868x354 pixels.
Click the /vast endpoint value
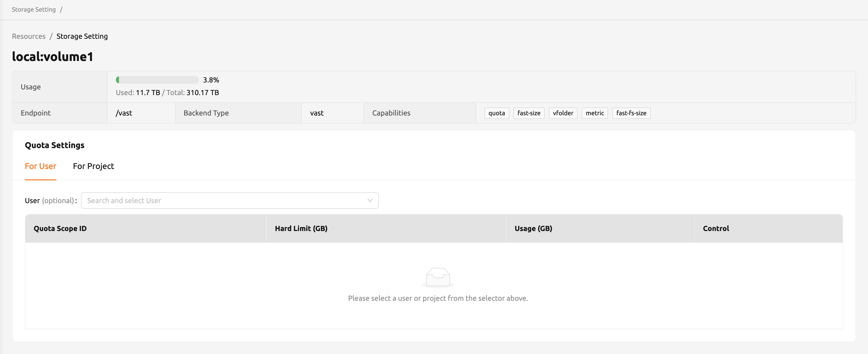click(x=124, y=113)
